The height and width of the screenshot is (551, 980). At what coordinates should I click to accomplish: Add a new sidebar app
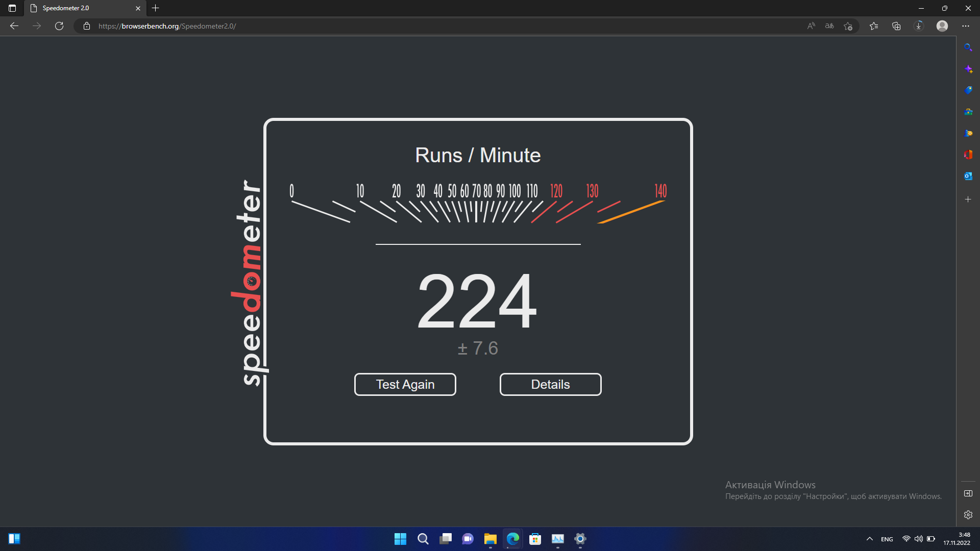(x=968, y=199)
